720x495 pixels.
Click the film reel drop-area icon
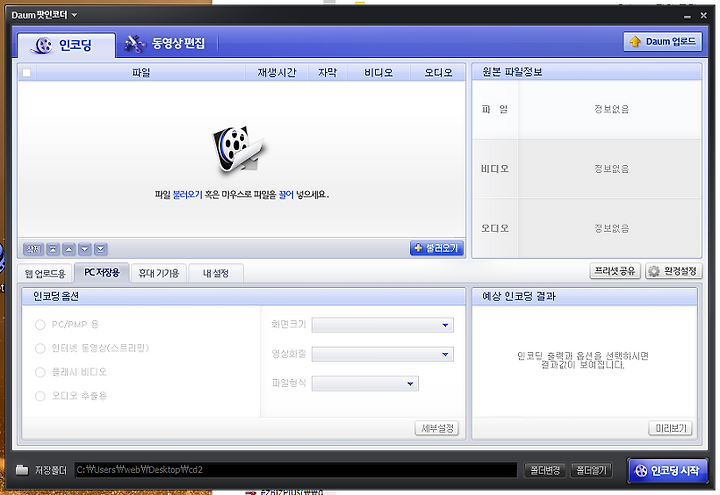coord(237,150)
